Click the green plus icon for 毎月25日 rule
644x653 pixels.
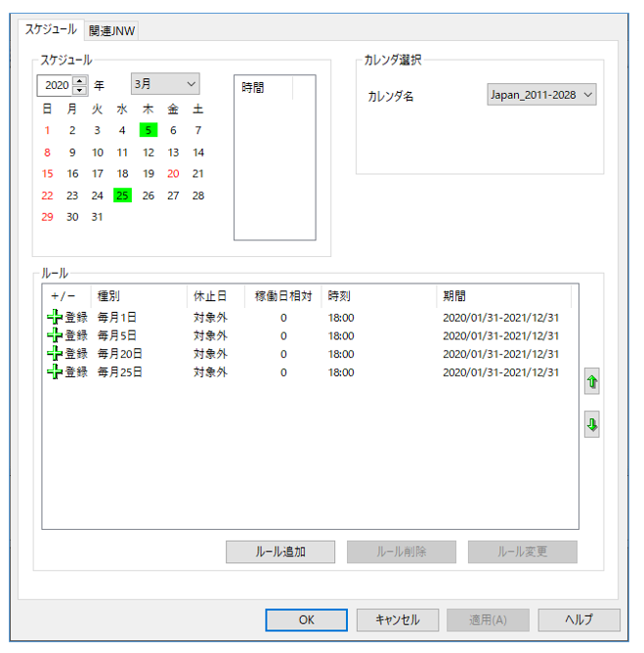pyautogui.click(x=54, y=371)
